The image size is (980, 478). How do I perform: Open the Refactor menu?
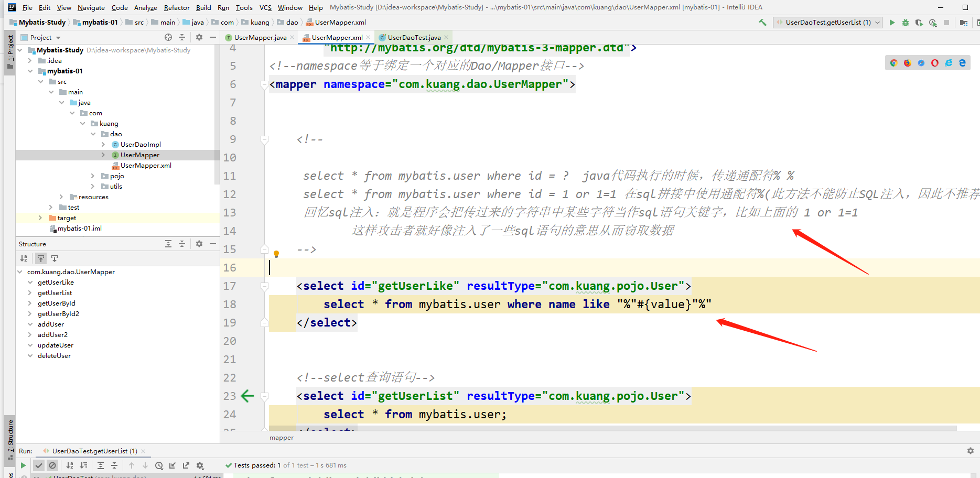(x=177, y=7)
